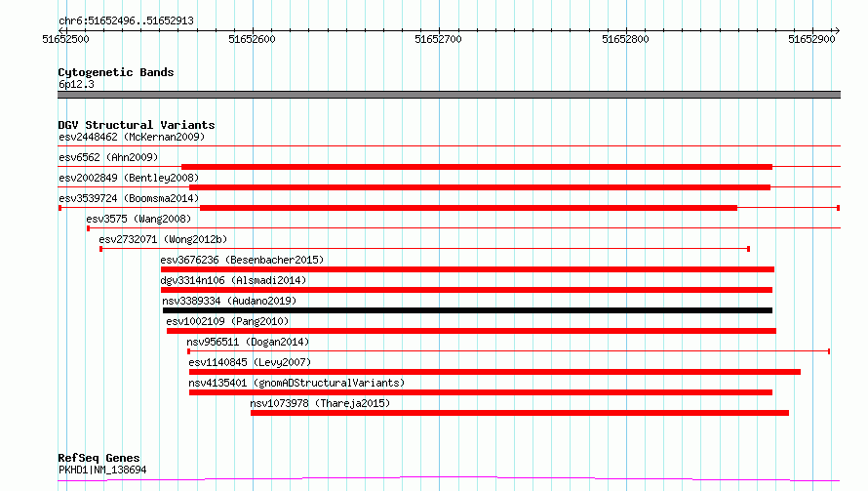Click the esv2732071 (Wong2012b) label
868x491 pixels.
pos(163,239)
